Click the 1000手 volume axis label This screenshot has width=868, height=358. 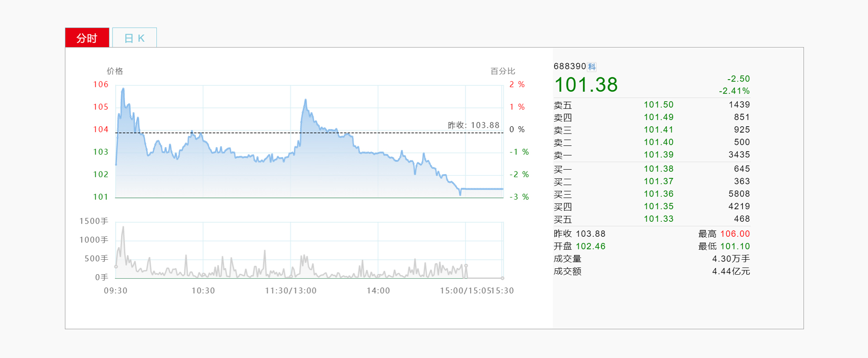94,240
